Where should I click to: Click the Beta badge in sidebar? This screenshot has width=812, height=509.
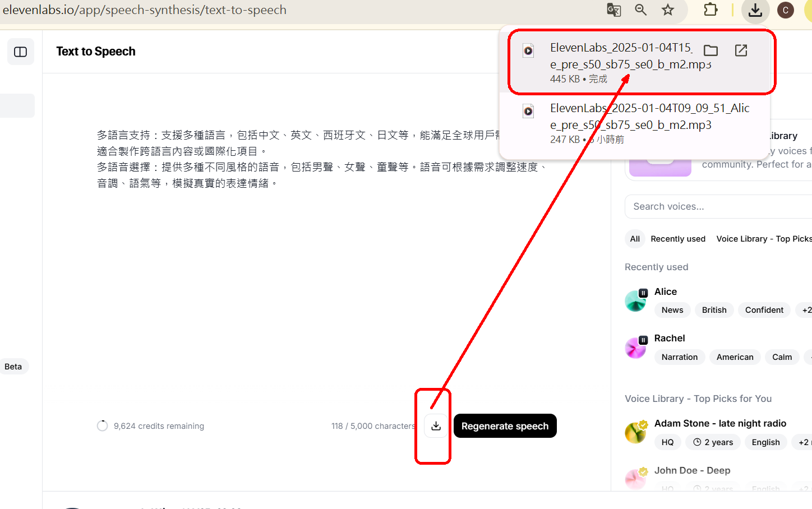click(13, 367)
